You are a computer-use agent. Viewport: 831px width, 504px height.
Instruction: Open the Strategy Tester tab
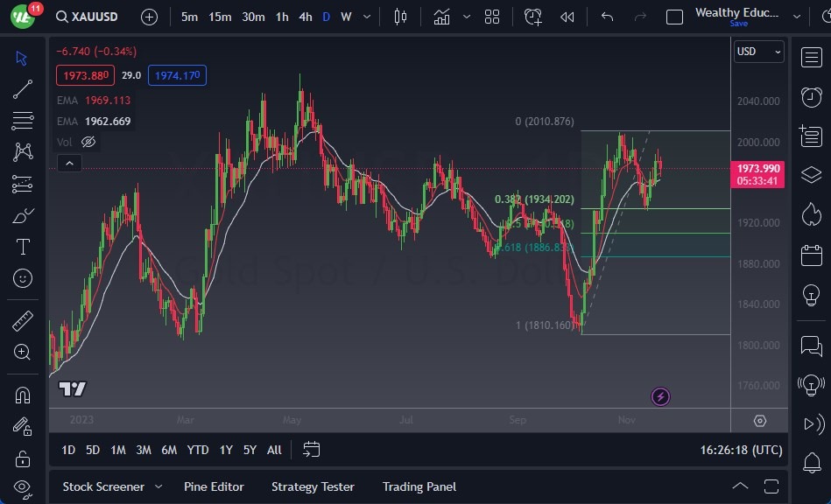click(313, 486)
